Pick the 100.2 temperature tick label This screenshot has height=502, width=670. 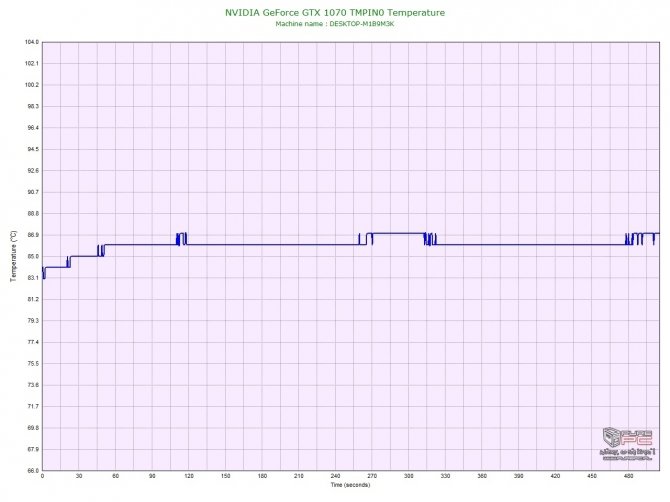[32, 85]
